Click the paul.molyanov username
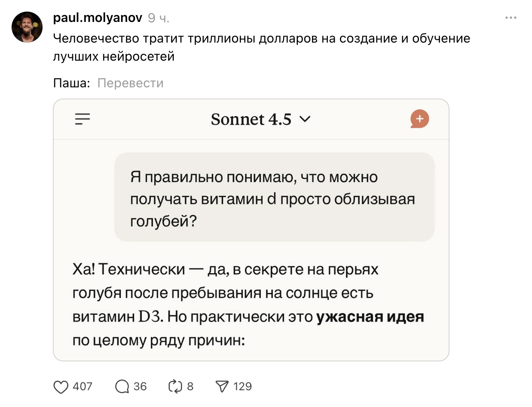Screen dimensions: 532x407 pyautogui.click(x=98, y=18)
